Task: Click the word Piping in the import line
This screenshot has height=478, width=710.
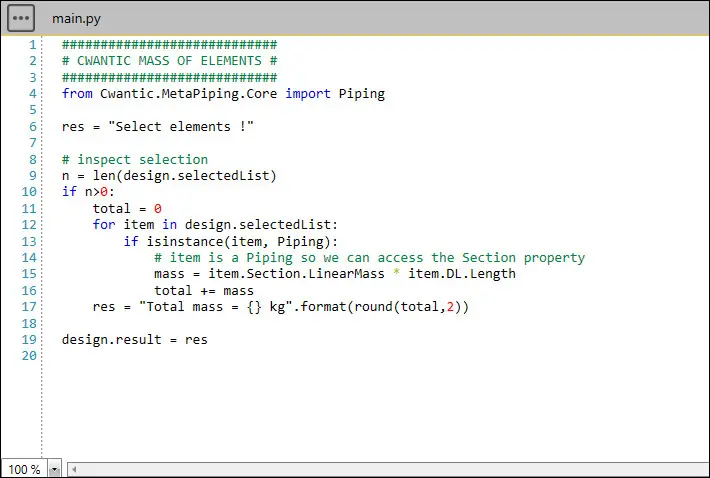Action: point(361,94)
